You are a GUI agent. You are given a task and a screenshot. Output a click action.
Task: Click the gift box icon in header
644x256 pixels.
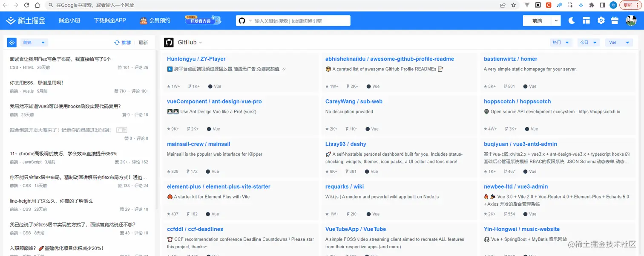[614, 20]
